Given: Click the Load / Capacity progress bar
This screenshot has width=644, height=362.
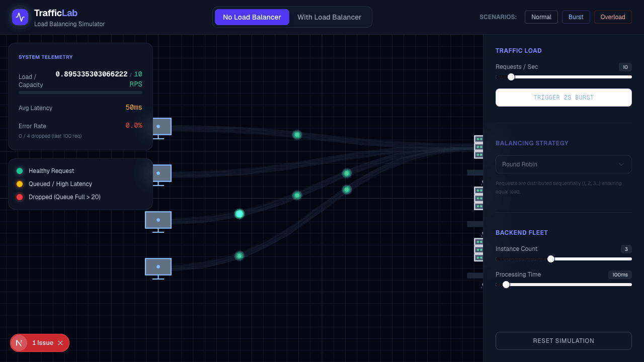Looking at the screenshot, I should 80,93.
